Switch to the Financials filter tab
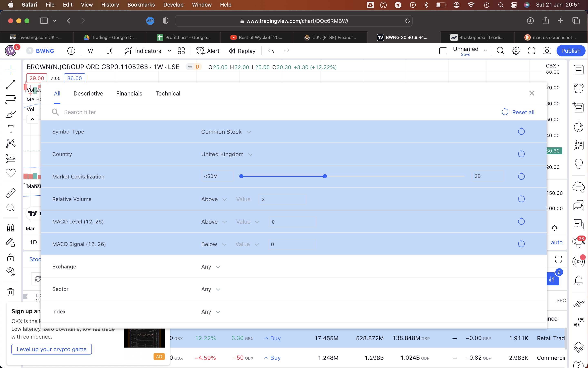This screenshot has width=588, height=368. point(129,93)
